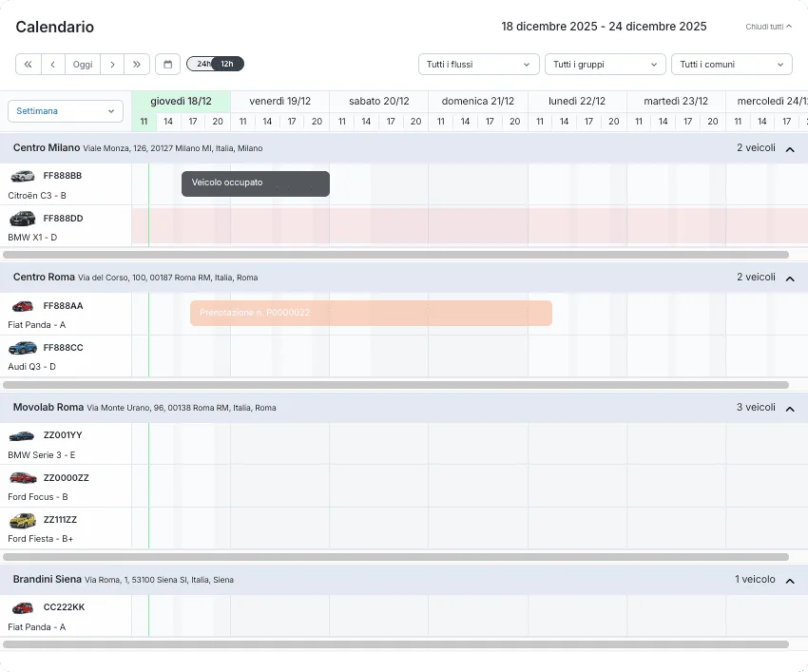Viewport: 808px width, 672px height.
Task: Select martedì 23/12 day header
Action: (x=676, y=102)
